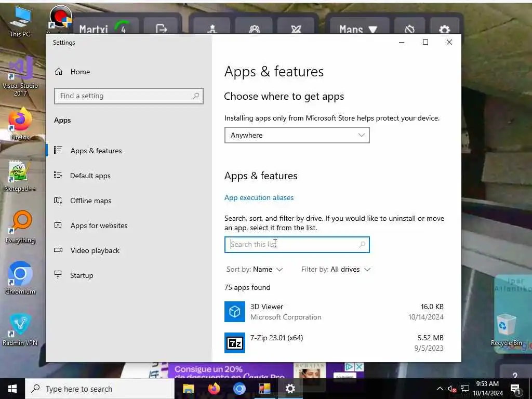Click the network tray icon
This screenshot has height=399, width=532.
point(465,389)
